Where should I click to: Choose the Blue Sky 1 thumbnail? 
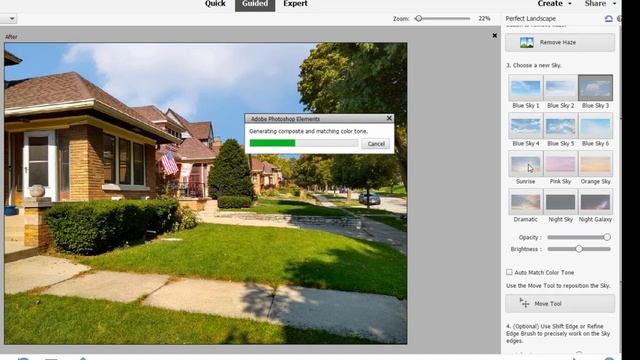pyautogui.click(x=525, y=88)
